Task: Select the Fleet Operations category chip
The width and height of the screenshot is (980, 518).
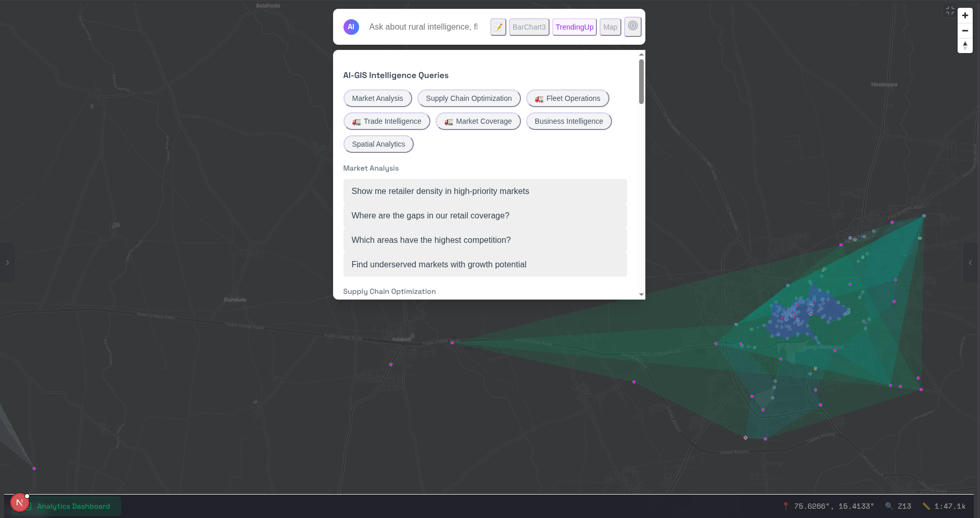Action: click(x=567, y=98)
